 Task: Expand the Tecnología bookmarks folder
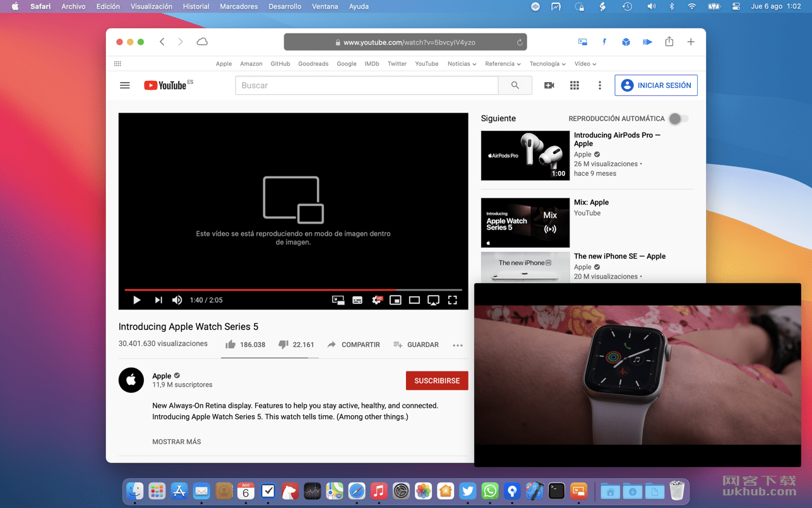547,64
